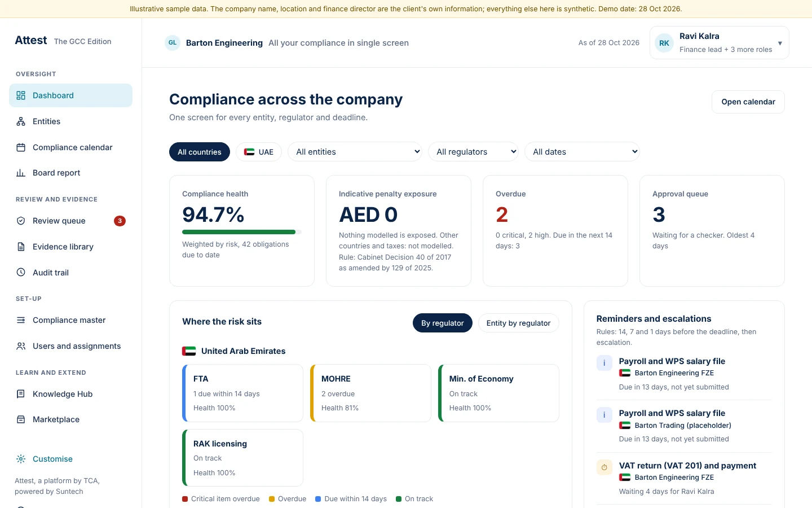Click the red 3 badge on Review queue
Viewport: 812px width, 508px height.
[120, 221]
